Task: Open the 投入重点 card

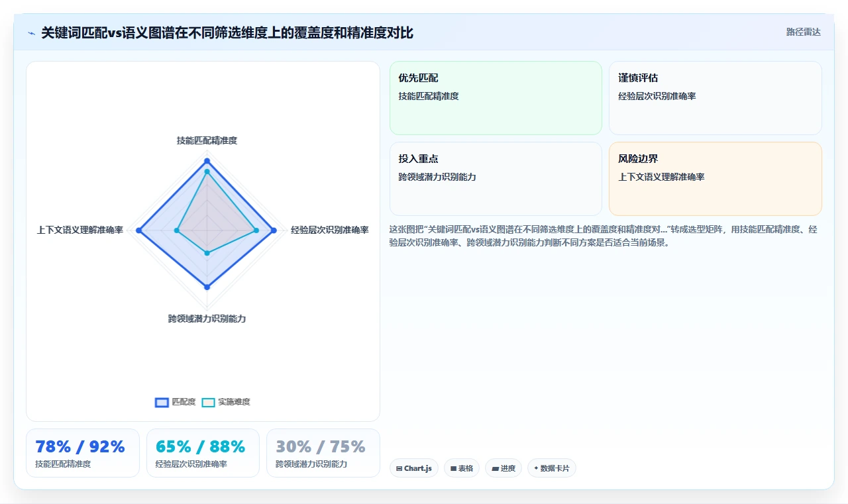Action: point(496,179)
